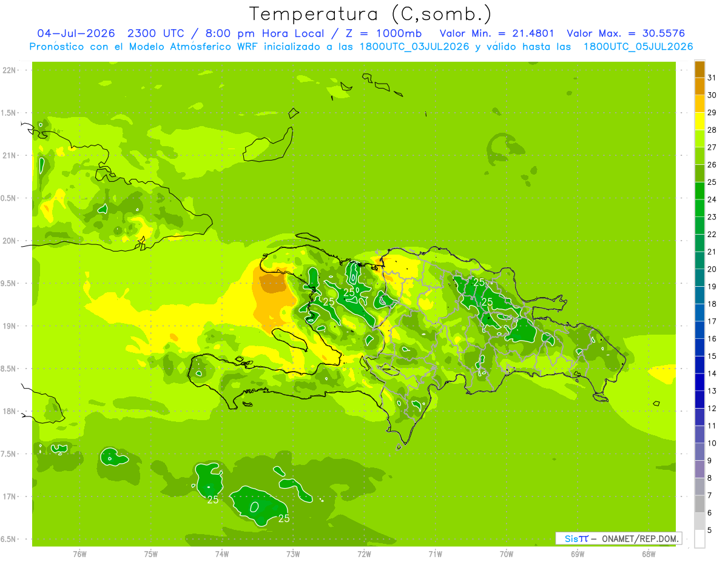Image resolution: width=728 pixels, height=562 pixels.
Task: Click legend scale label "11"
Action: (712, 426)
